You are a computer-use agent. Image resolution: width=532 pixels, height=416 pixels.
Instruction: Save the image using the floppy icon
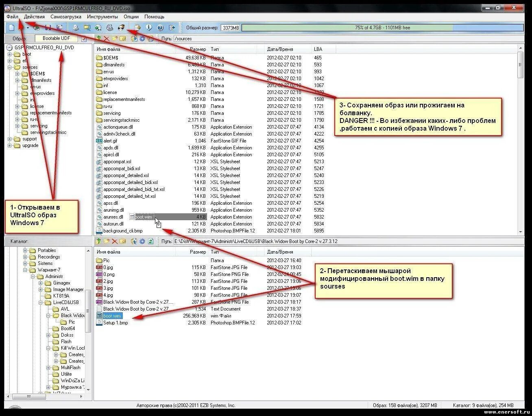coord(48,28)
